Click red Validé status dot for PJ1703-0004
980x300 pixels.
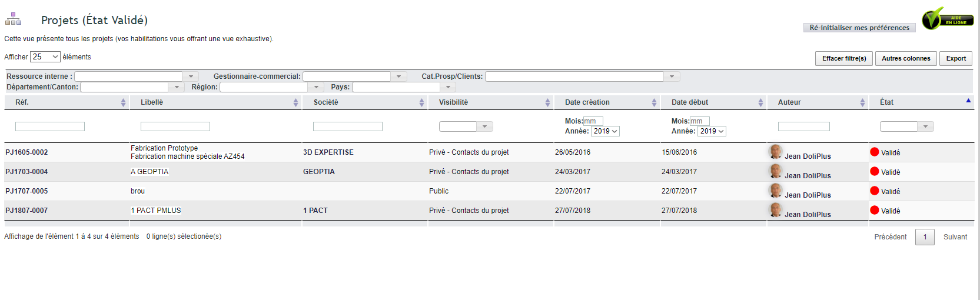coord(875,171)
